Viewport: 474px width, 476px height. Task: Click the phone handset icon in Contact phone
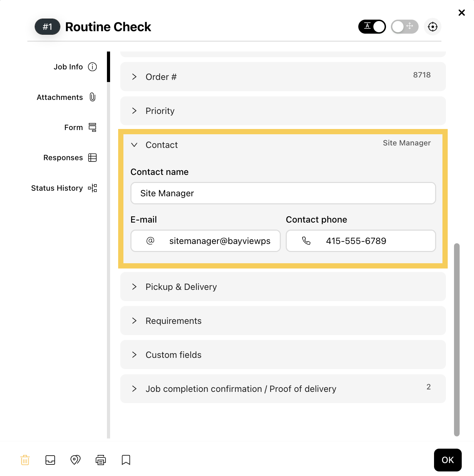tap(306, 241)
